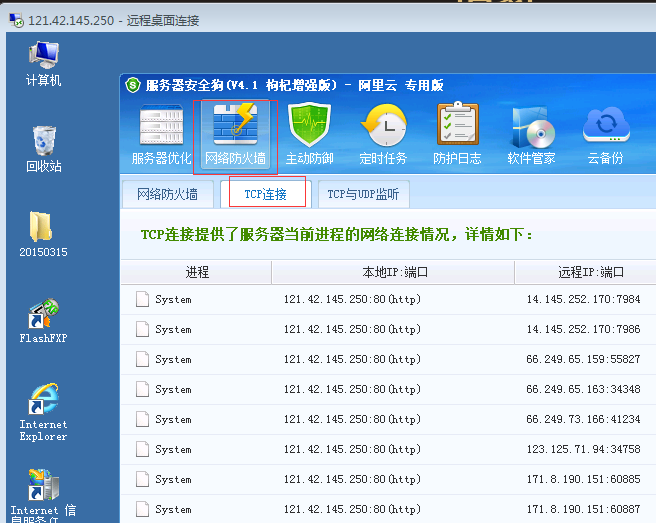Click file icon of row with remote 66.249.65.159:55827
Viewport: 656px width, 523px height.
[x=142, y=359]
